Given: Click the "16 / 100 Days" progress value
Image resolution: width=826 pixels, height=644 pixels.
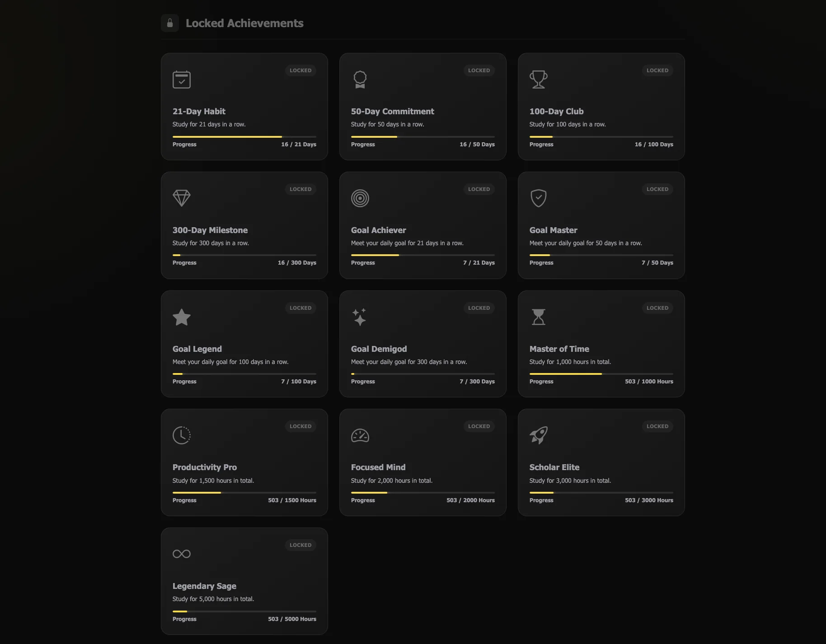Looking at the screenshot, I should click(x=654, y=145).
